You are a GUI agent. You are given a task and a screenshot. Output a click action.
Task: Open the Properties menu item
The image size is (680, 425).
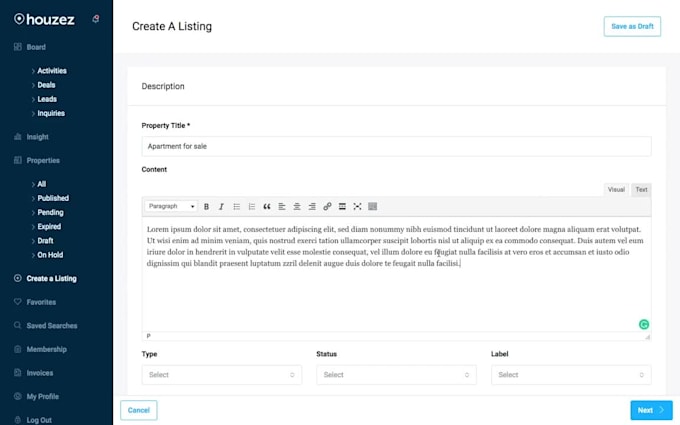pyautogui.click(x=43, y=160)
